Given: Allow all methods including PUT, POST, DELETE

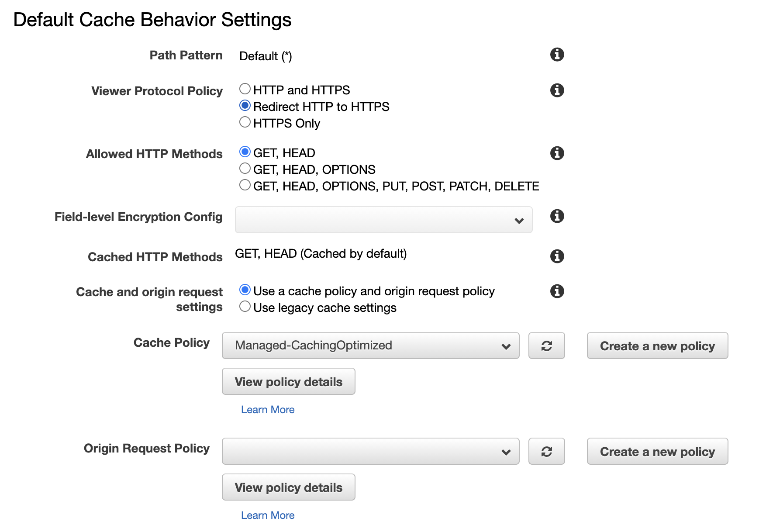Looking at the screenshot, I should [x=245, y=185].
